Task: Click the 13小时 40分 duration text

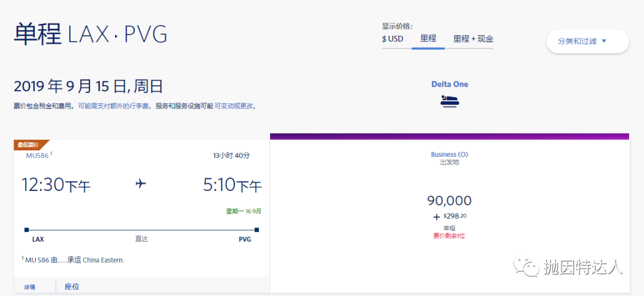Action: click(x=231, y=155)
